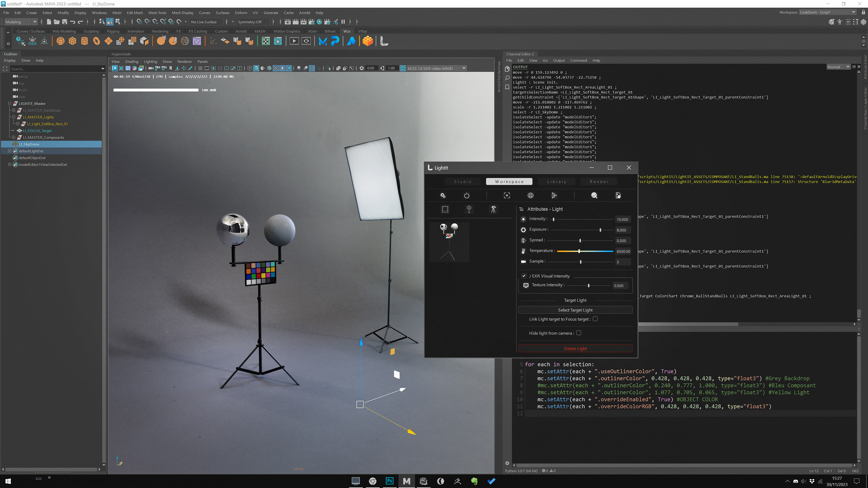Expand the defaultLightSet outliner node
The height and width of the screenshot is (488, 868).
point(10,151)
